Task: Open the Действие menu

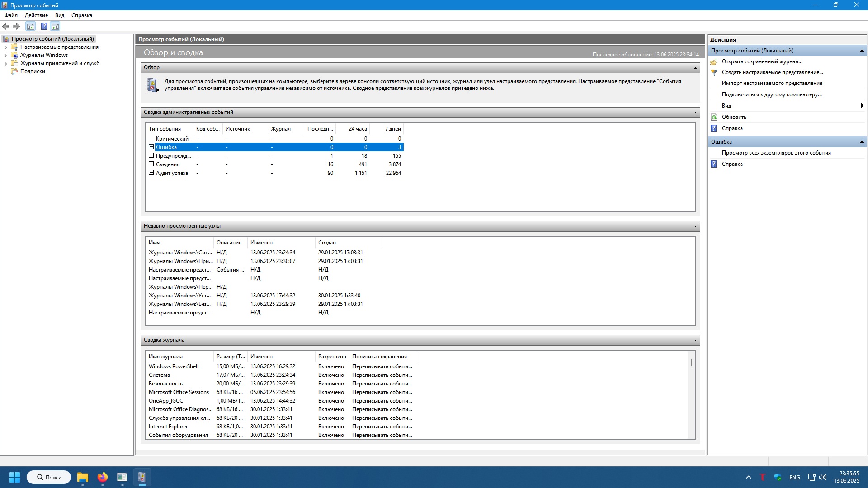Action: pyautogui.click(x=36, y=15)
